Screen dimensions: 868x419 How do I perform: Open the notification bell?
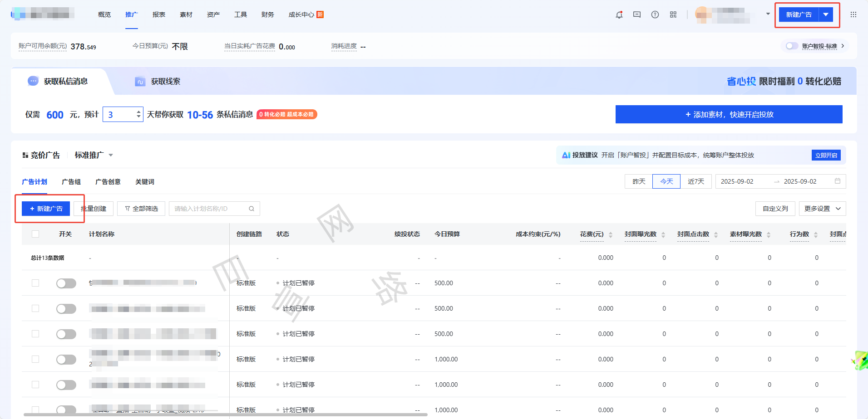click(x=619, y=15)
